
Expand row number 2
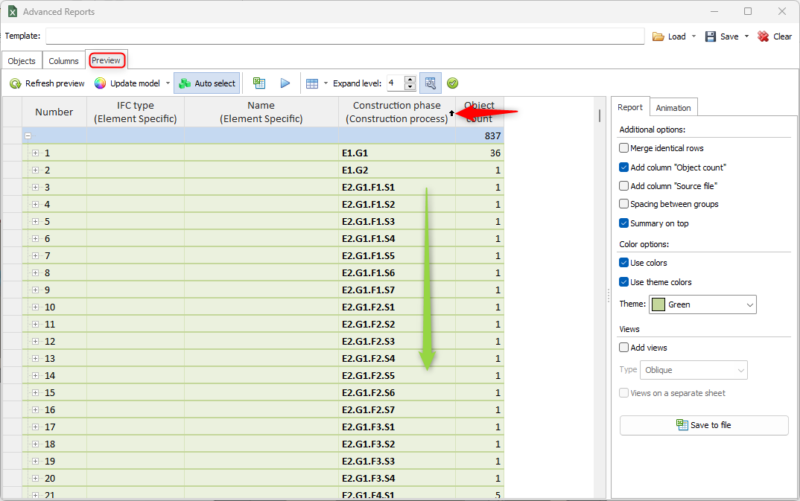pyautogui.click(x=35, y=170)
